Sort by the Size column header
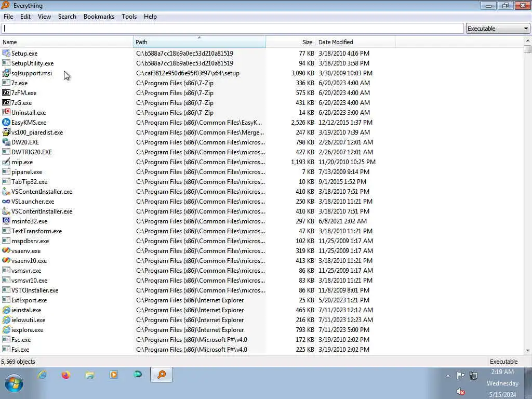Viewport: 532px width, 399px height. 291,42
